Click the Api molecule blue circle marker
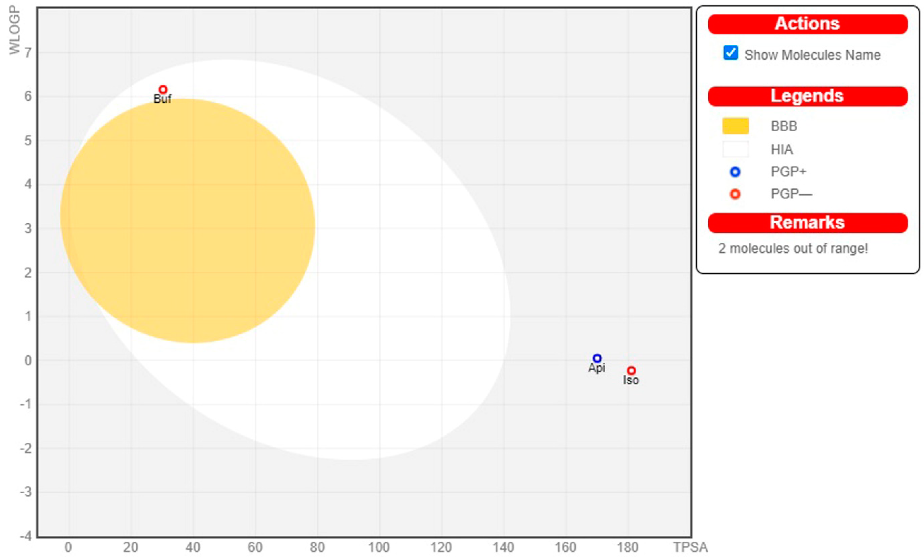Screen dimensions: 924x560 point(597,358)
